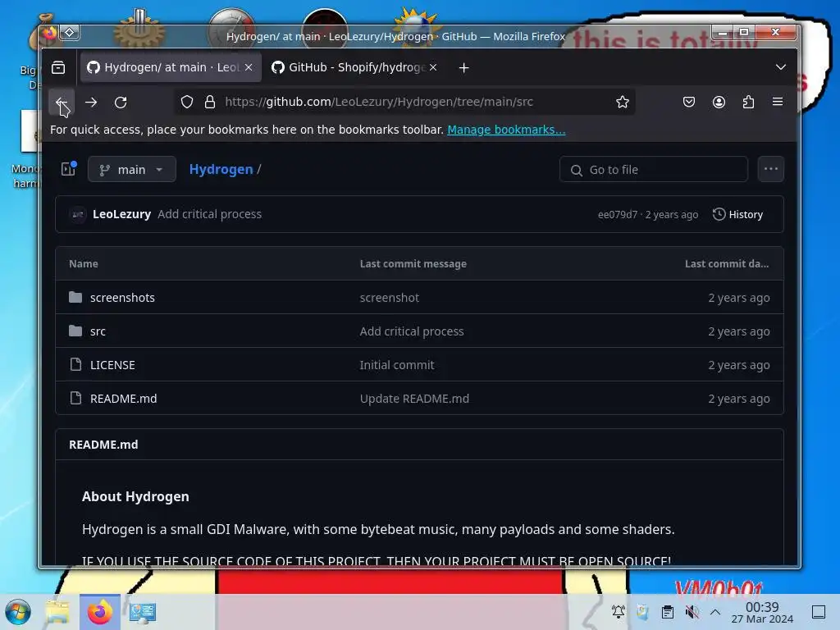Open the main branch dropdown

tap(132, 169)
